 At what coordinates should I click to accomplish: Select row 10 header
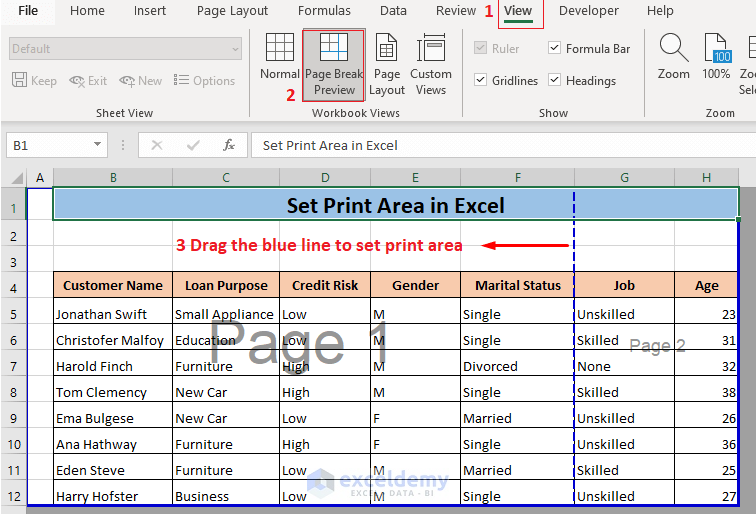pos(14,444)
